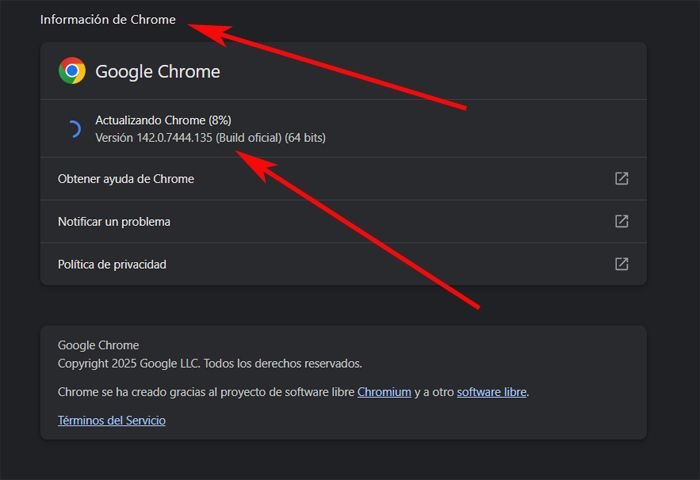Follow the software libre link

tap(492, 392)
